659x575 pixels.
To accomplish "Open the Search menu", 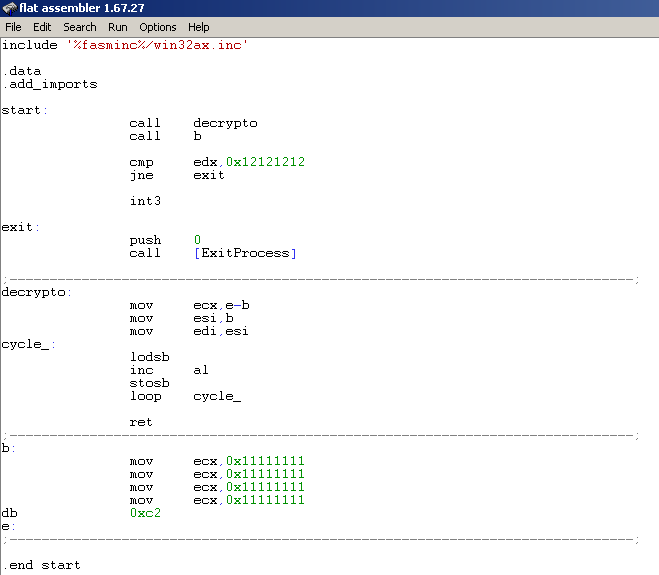I will pos(80,27).
